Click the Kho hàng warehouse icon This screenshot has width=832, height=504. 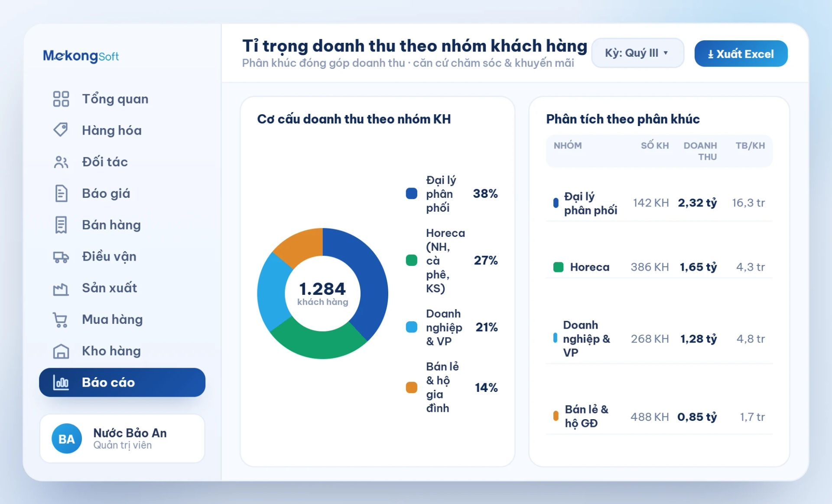[61, 351]
